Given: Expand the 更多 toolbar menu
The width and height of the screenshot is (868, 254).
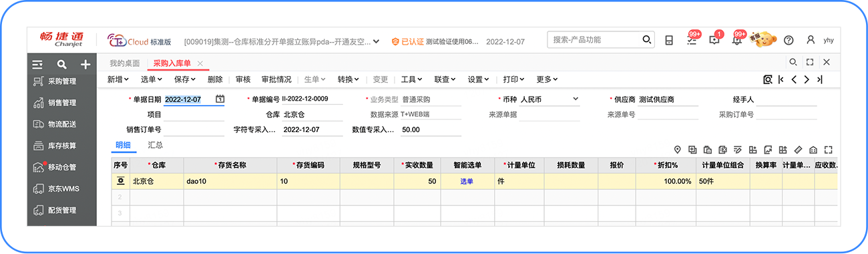Looking at the screenshot, I should [x=547, y=79].
